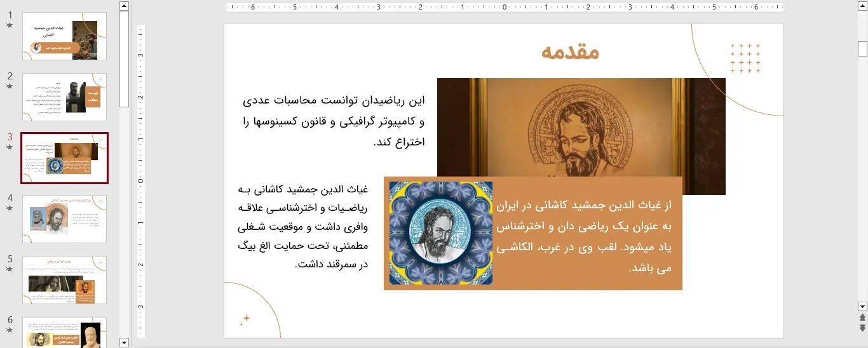This screenshot has height=348, width=868.
Task: Click the animation star icon under slide 2
Action: click(x=9, y=86)
